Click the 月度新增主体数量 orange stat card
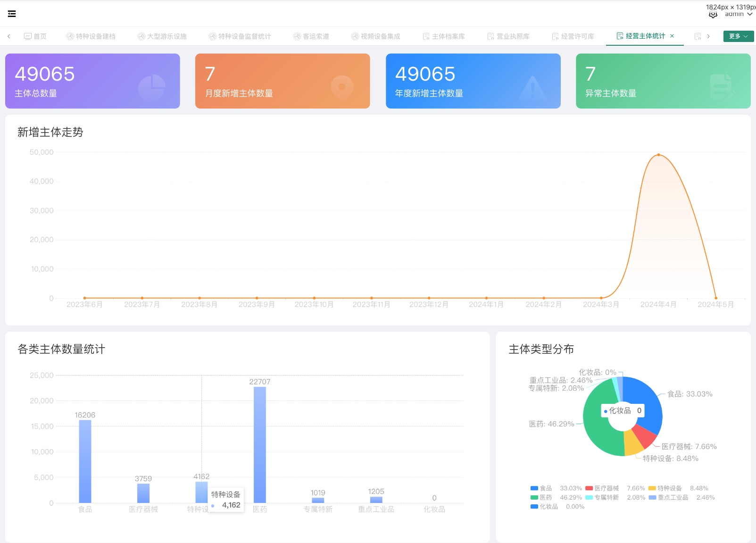 (282, 81)
